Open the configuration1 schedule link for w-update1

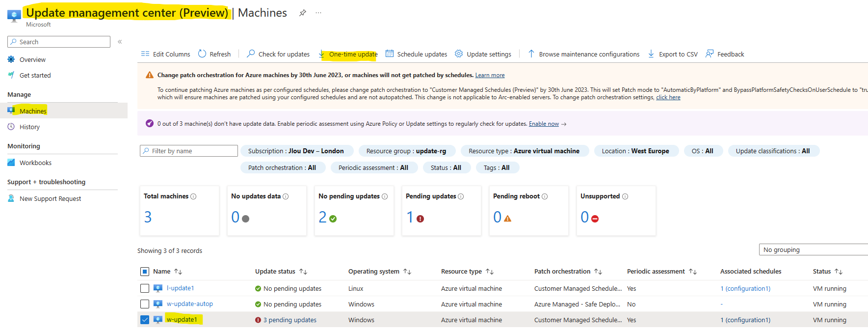[745, 320]
